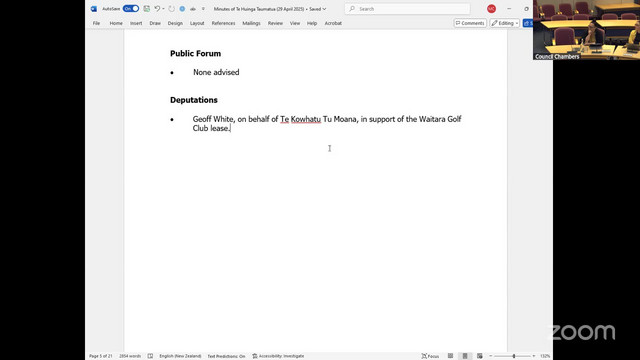Undo the last action
This screenshot has width=640, height=360.
click(157, 9)
